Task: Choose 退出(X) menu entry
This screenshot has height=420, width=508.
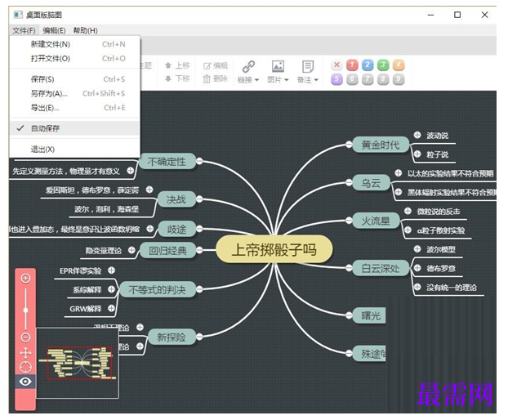Action: point(75,150)
